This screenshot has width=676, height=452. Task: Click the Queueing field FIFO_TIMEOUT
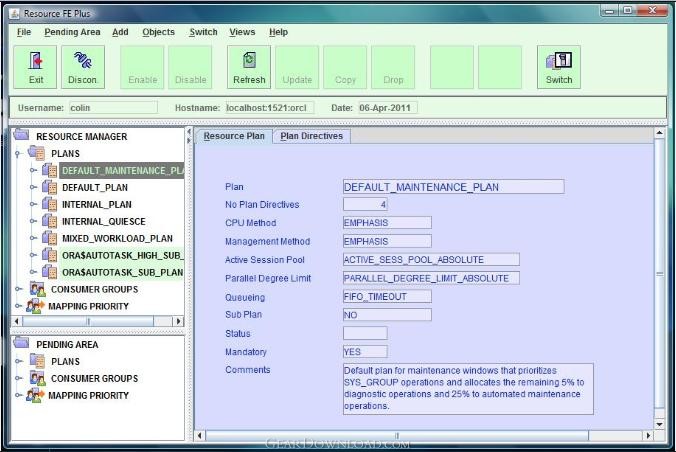click(x=387, y=297)
